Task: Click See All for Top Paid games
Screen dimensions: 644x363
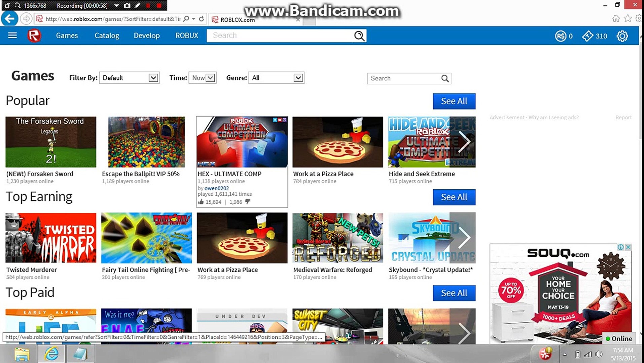Action: 454,293
